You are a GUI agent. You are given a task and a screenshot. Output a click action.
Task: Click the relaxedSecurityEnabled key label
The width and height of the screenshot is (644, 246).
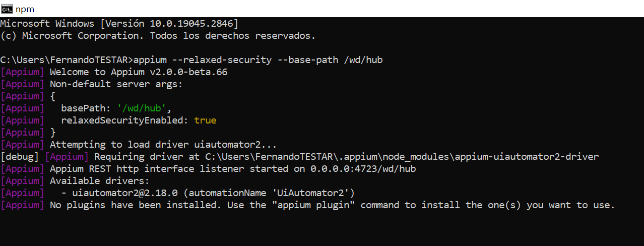pyautogui.click(x=125, y=120)
